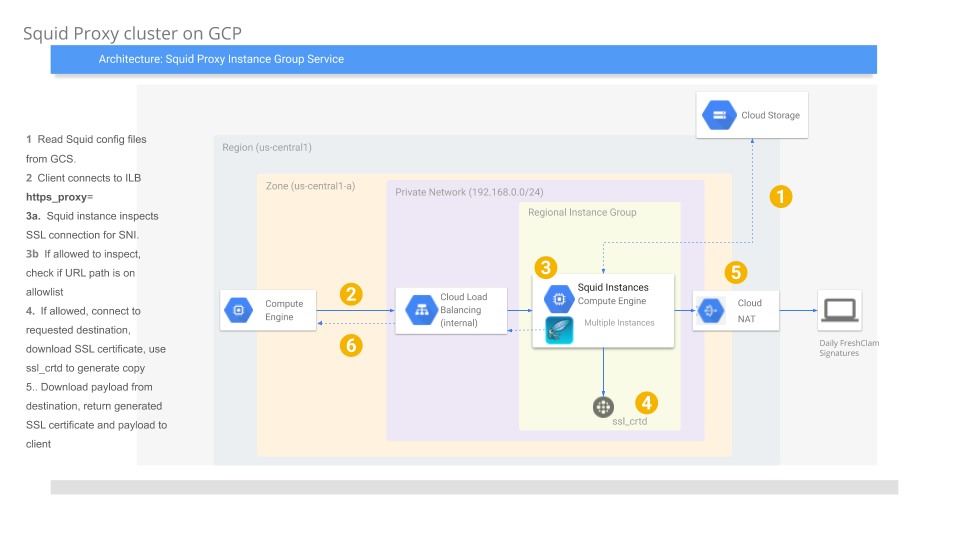Screen dimensions: 960x540
Task: Click the 'Squid Instances' heading text
Action: (x=613, y=287)
